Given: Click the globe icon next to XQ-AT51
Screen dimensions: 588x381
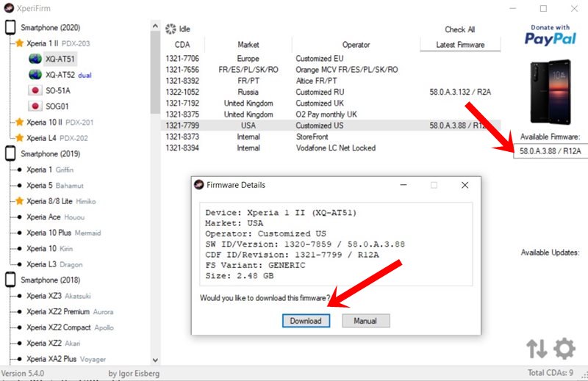Looking at the screenshot, I should click(35, 59).
